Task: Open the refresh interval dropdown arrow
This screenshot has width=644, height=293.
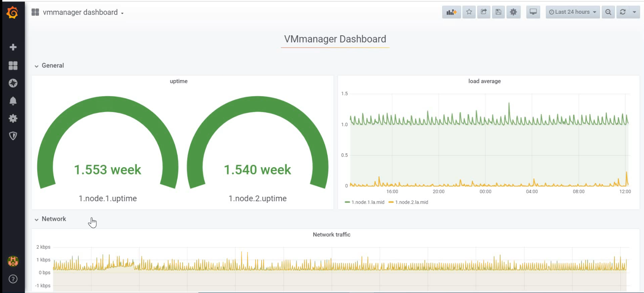Action: [x=634, y=12]
